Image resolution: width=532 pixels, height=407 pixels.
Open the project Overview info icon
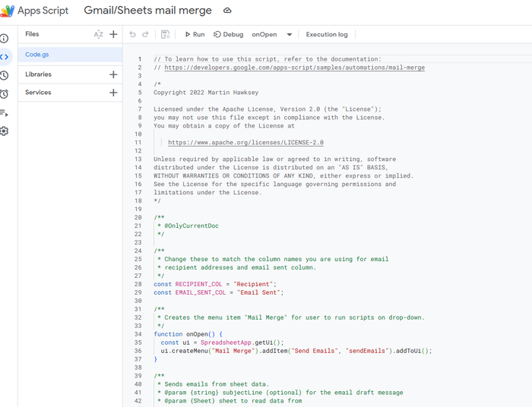pyautogui.click(x=4, y=38)
